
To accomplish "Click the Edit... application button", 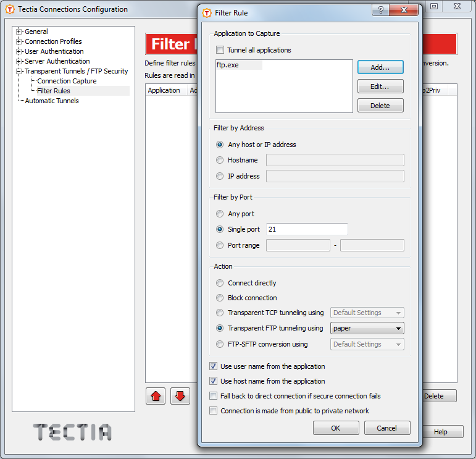I will click(x=380, y=86).
